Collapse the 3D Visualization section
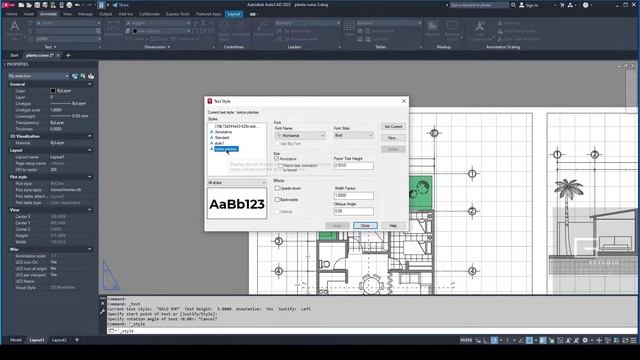Viewport: 640px width, 360px height. coord(90,136)
